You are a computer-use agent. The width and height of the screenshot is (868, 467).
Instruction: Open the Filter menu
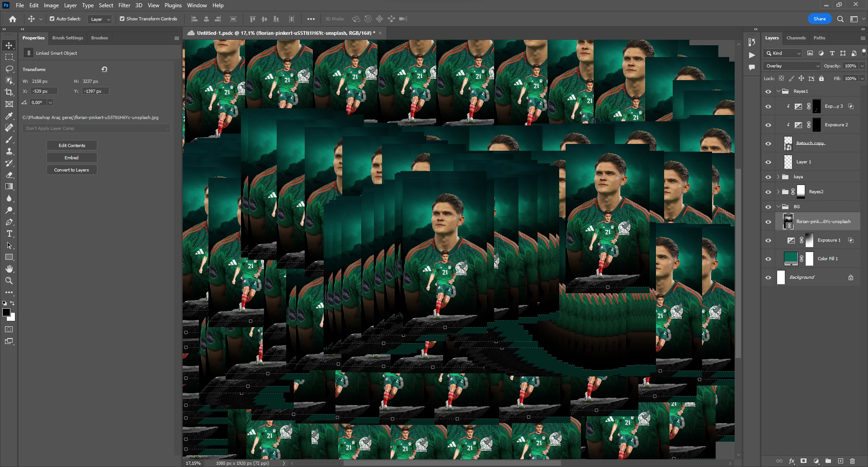[124, 5]
